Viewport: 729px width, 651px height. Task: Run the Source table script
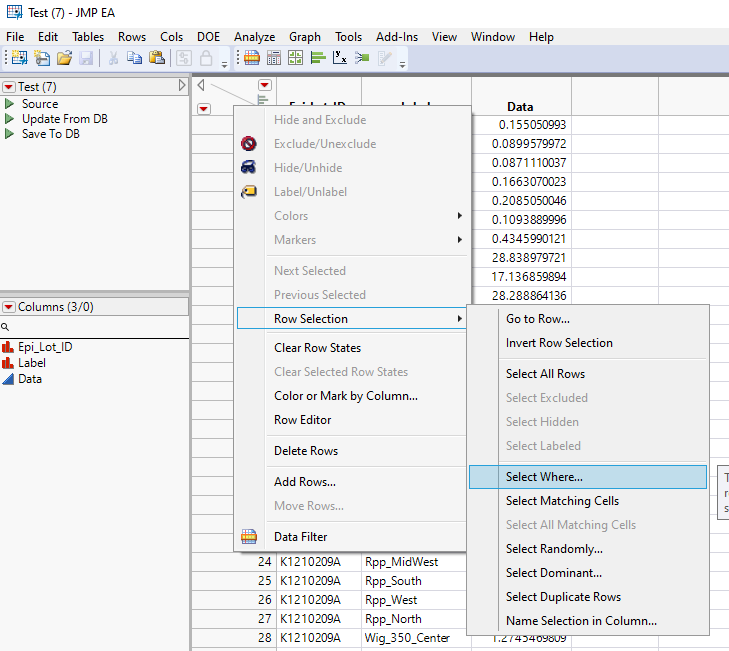10,104
